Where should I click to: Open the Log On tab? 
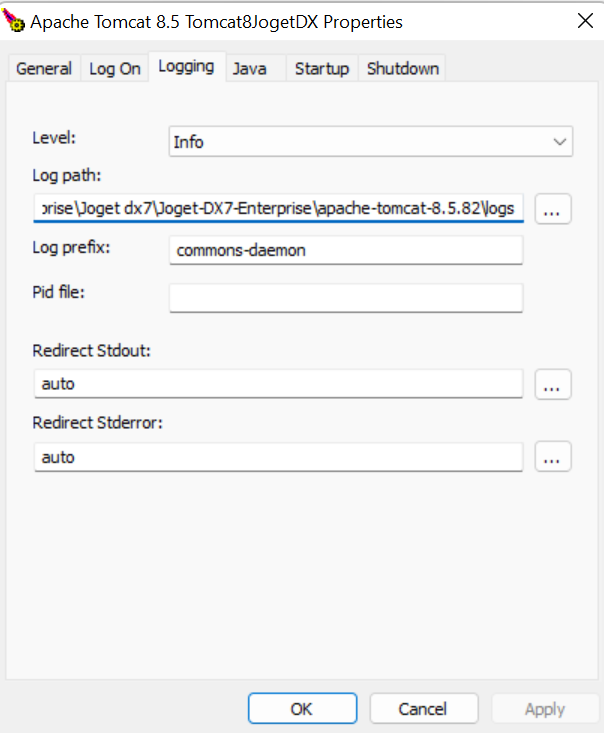(115, 68)
